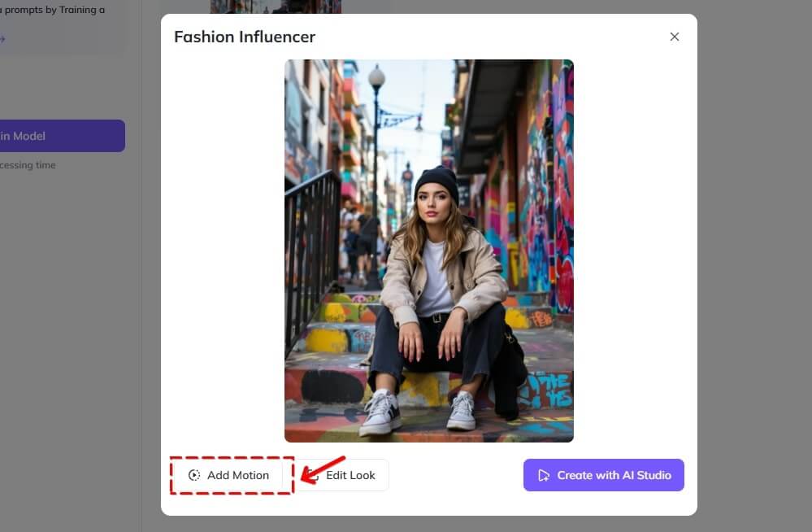Click the Add Motion play icon
Image resolution: width=812 pixels, height=532 pixels.
click(x=193, y=476)
